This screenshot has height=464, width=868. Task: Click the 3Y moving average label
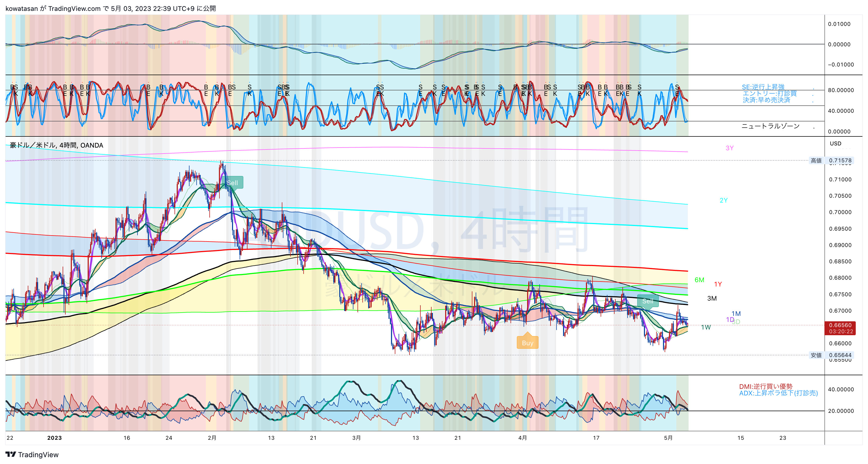[729, 148]
